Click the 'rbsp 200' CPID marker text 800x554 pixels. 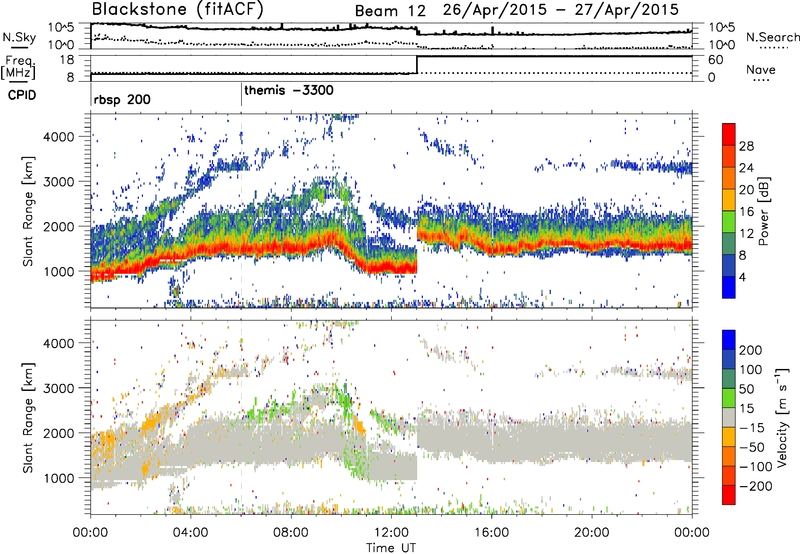[122, 99]
